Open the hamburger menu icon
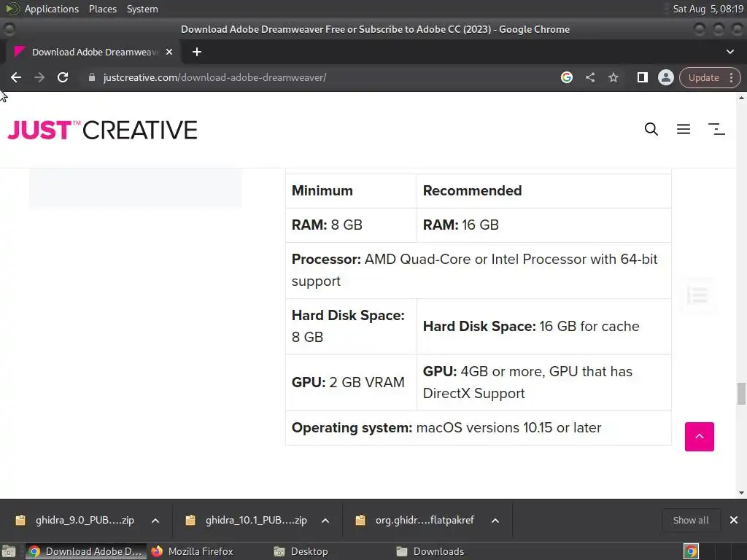This screenshot has width=747, height=560. click(684, 129)
